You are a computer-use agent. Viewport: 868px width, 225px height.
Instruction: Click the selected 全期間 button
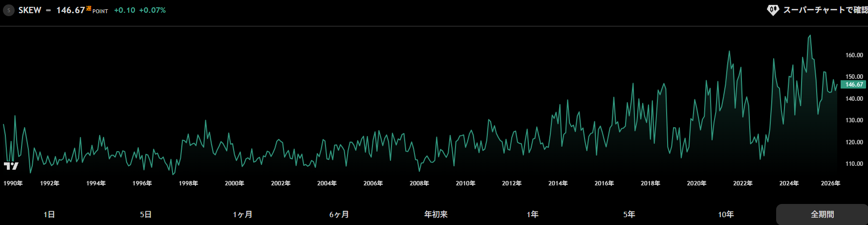822,214
